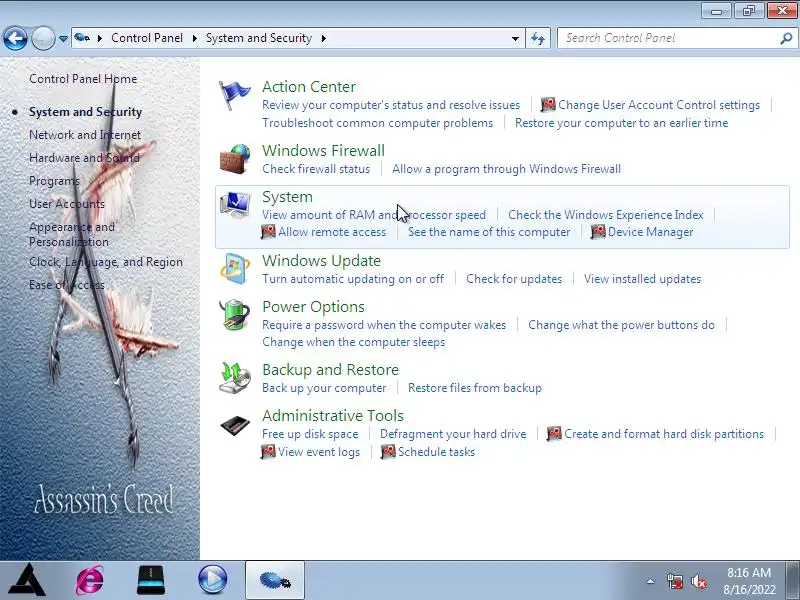Click System and Security in the breadcrumb
Screen dimensions: 800x600
[259, 38]
